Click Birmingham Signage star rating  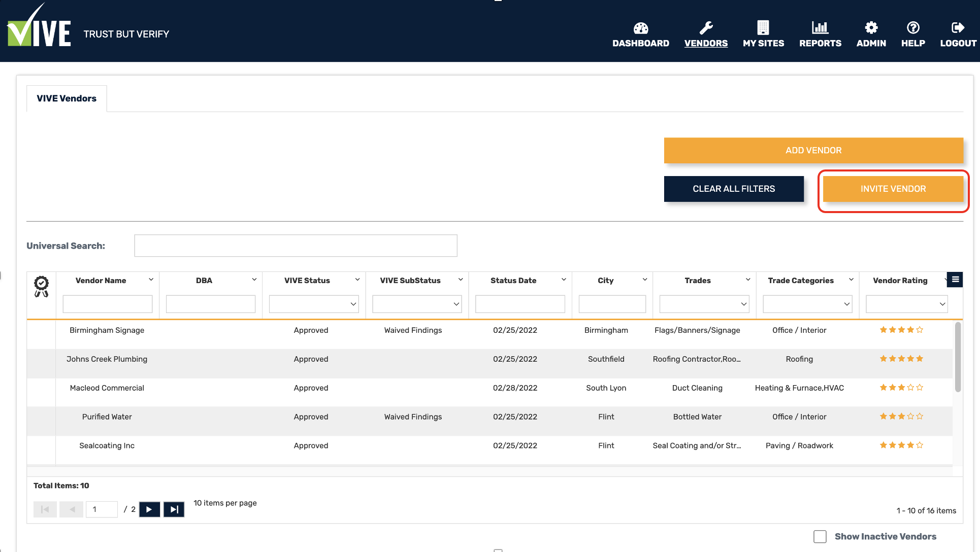click(x=901, y=330)
